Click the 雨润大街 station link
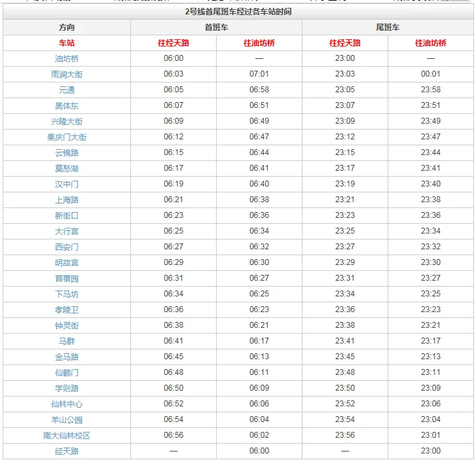Image resolution: width=476 pixels, height=460 pixels. pyautogui.click(x=67, y=74)
